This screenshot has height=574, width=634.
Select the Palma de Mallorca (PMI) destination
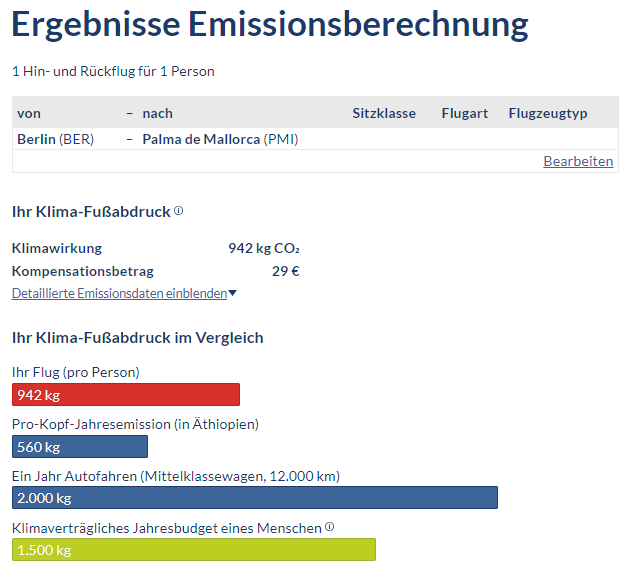(x=220, y=139)
